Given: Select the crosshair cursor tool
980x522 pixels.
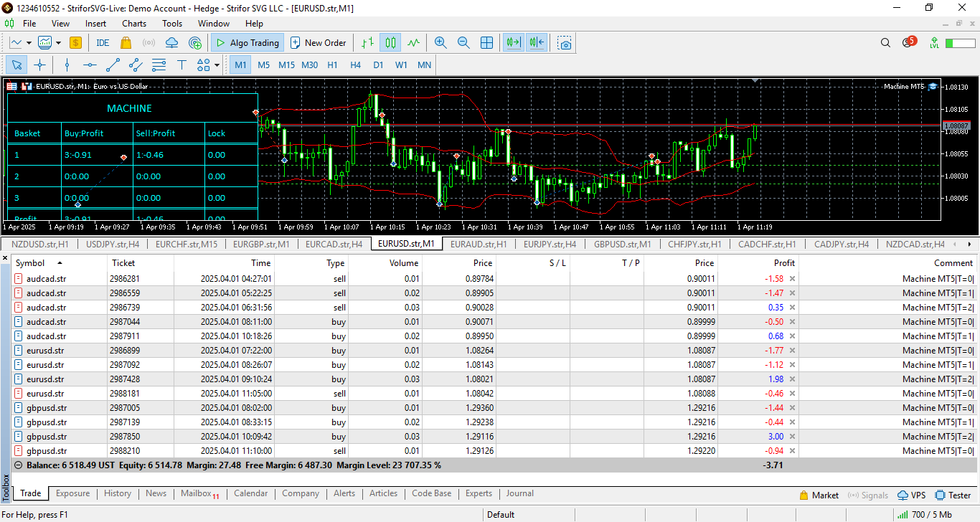Looking at the screenshot, I should pos(40,65).
